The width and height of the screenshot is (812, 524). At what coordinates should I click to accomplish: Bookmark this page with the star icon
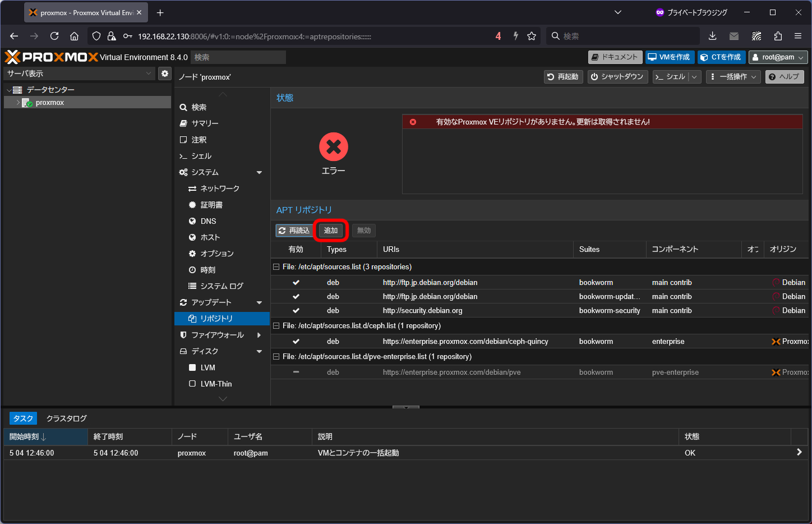point(532,36)
